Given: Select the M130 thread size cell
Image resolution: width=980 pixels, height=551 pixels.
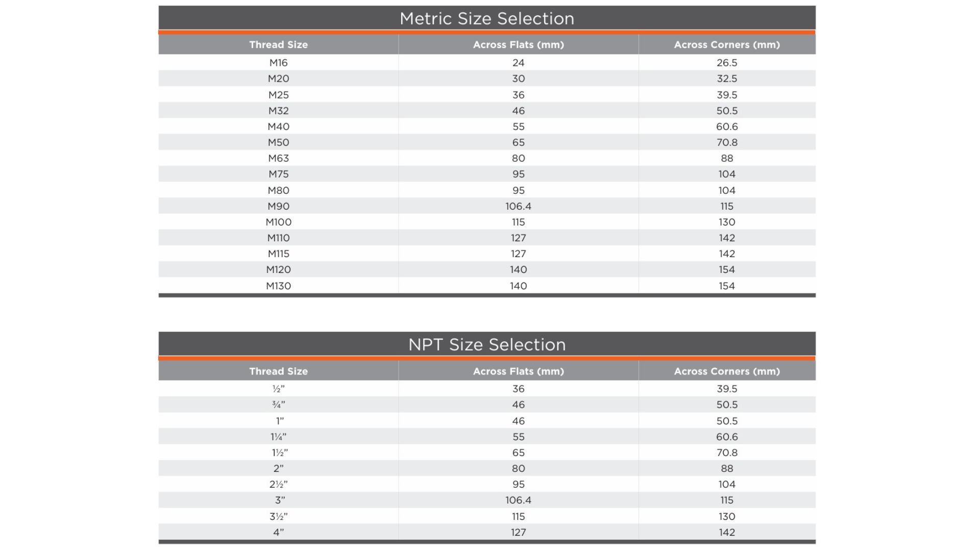Looking at the screenshot, I should tap(278, 286).
